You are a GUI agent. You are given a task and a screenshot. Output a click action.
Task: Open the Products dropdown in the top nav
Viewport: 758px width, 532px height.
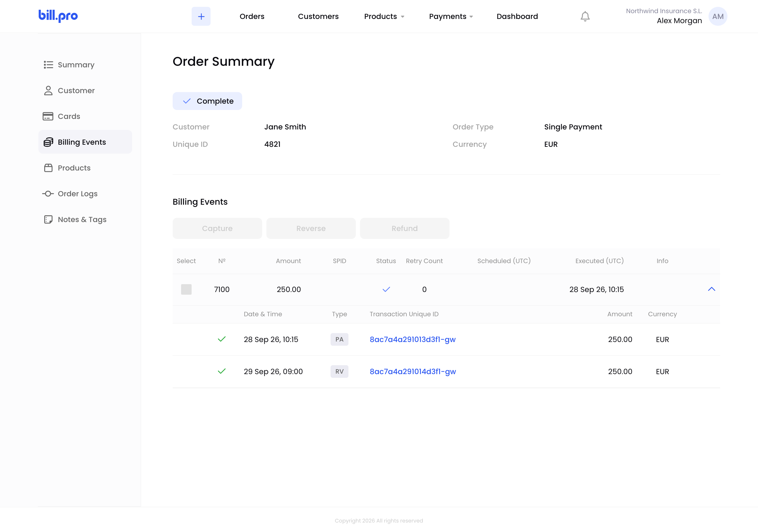pos(384,16)
